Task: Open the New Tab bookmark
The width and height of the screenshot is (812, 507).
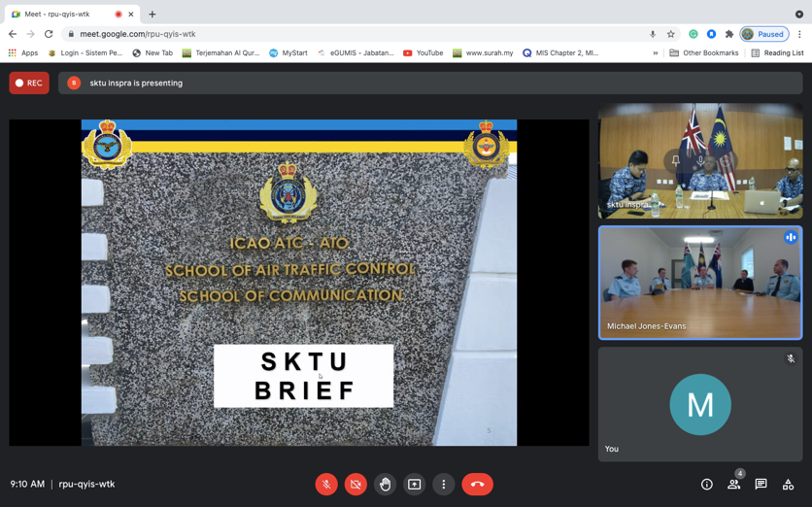Action: (152, 52)
